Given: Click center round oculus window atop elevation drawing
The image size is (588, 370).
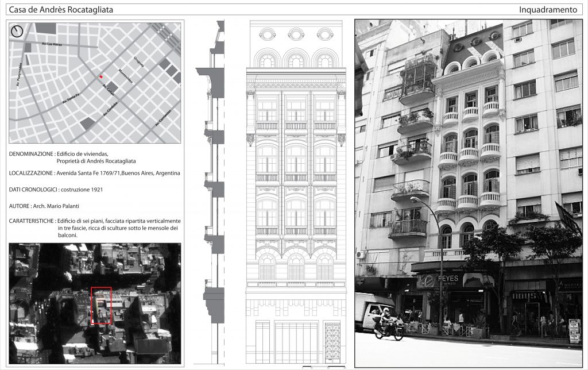Looking at the screenshot, I should [296, 34].
